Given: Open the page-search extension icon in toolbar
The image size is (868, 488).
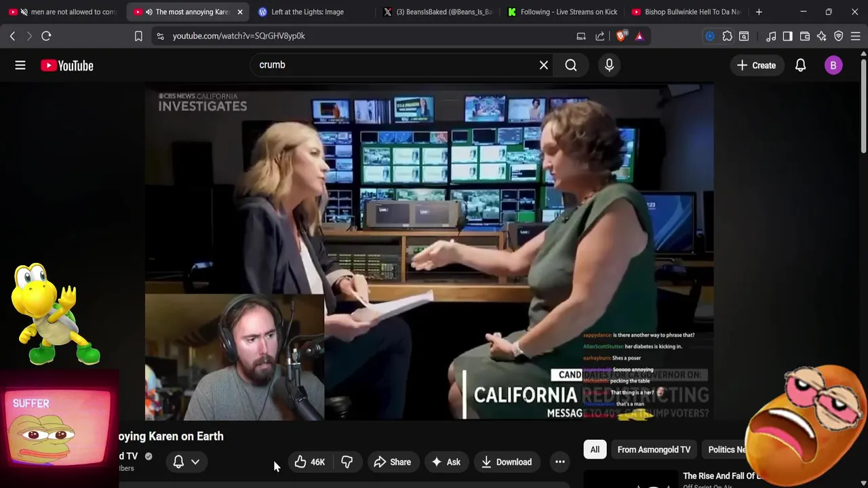Looking at the screenshot, I should [x=744, y=36].
